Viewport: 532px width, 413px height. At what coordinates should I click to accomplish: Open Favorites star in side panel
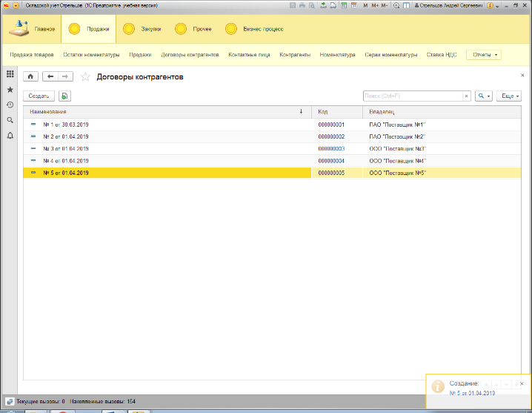coord(10,90)
